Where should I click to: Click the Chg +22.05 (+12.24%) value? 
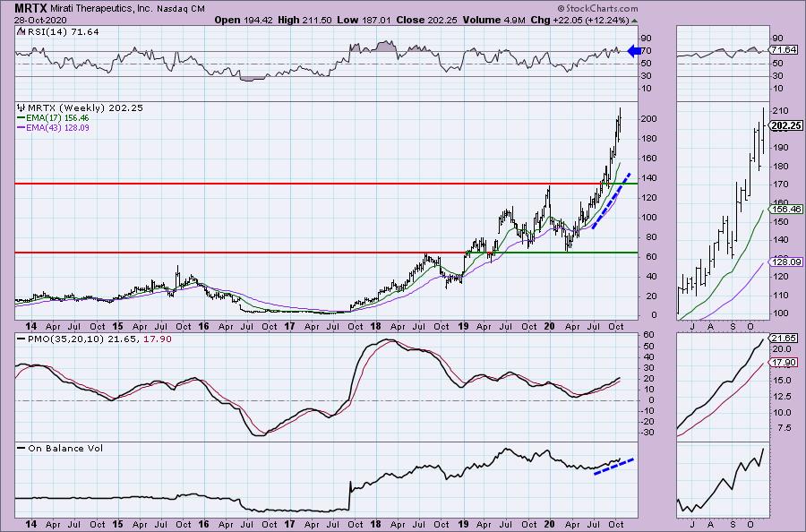579,20
